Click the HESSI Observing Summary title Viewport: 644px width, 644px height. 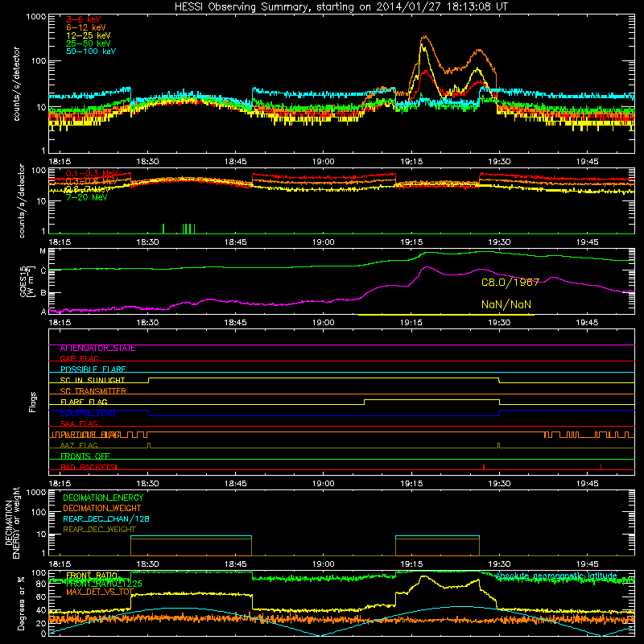341,7
